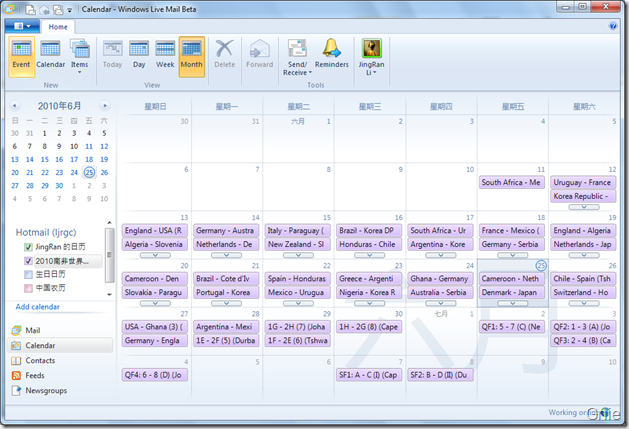Go to next month in mini calendar

(x=105, y=106)
